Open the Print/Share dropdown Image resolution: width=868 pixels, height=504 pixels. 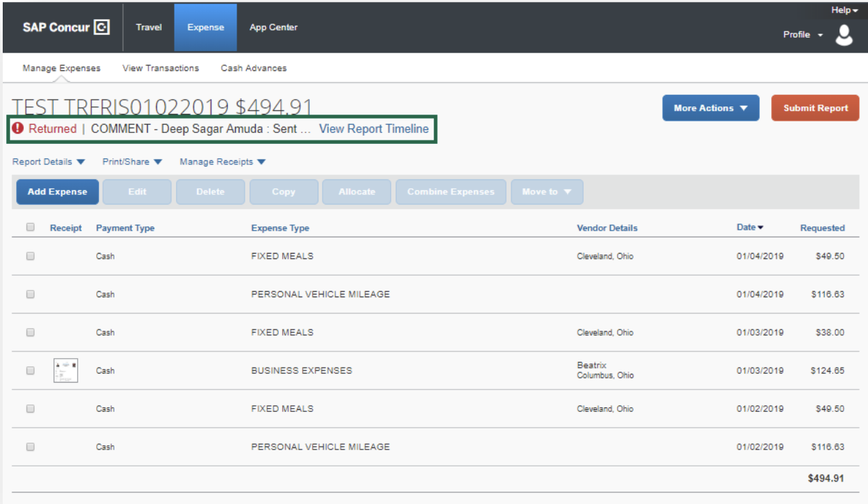pyautogui.click(x=132, y=162)
